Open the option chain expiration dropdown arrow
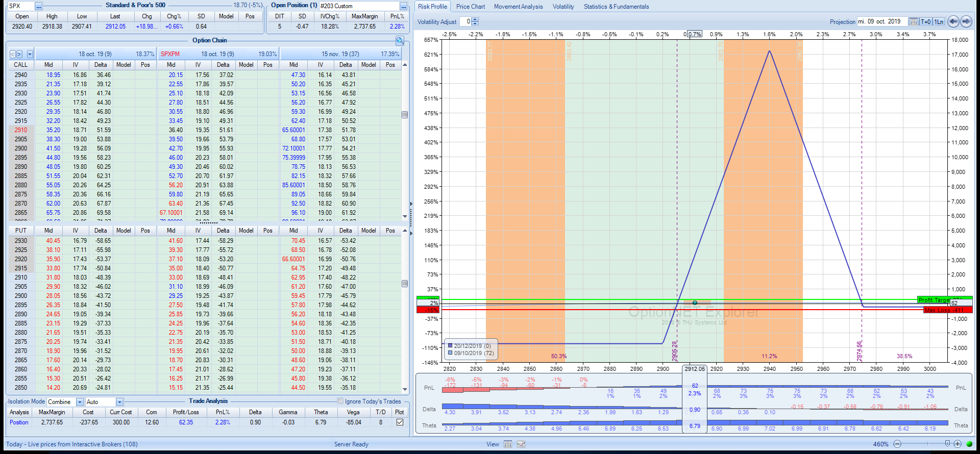Image resolution: width=980 pixels, height=454 pixels. click(30, 54)
